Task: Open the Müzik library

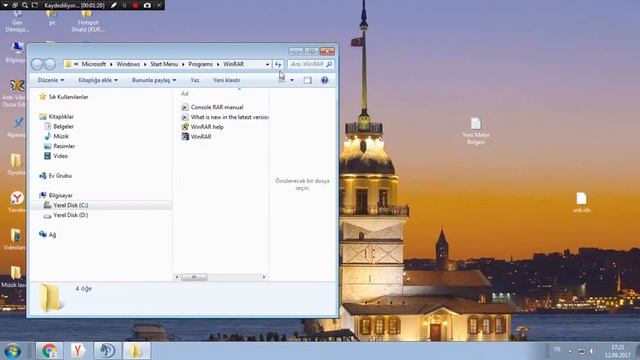Action: click(56, 136)
